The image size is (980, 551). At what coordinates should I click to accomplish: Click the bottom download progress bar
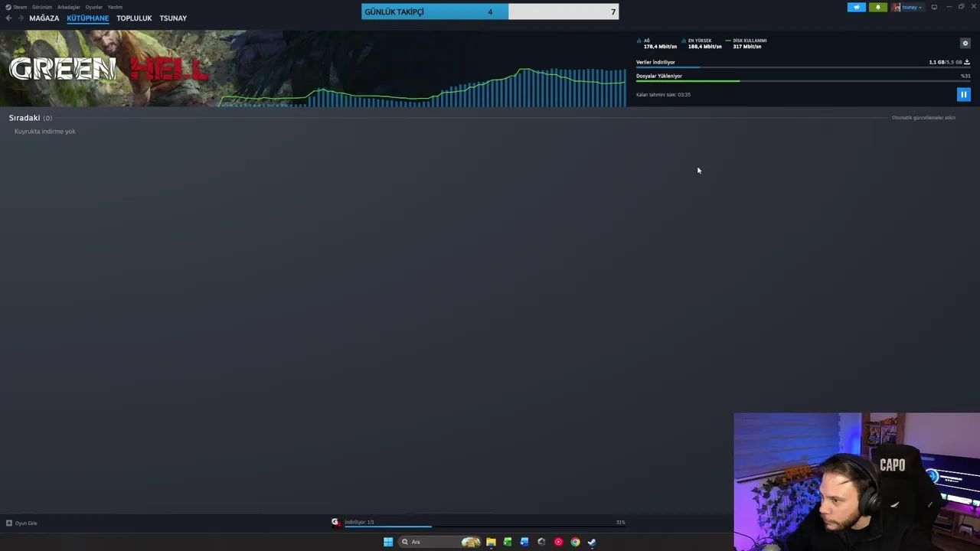pos(485,527)
